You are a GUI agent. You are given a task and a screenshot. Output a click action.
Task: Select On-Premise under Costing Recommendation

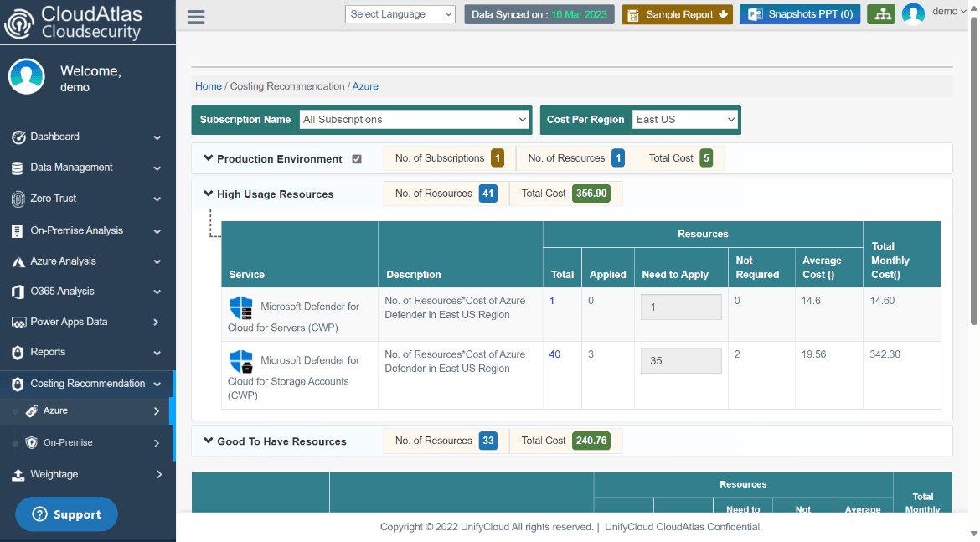point(86,442)
